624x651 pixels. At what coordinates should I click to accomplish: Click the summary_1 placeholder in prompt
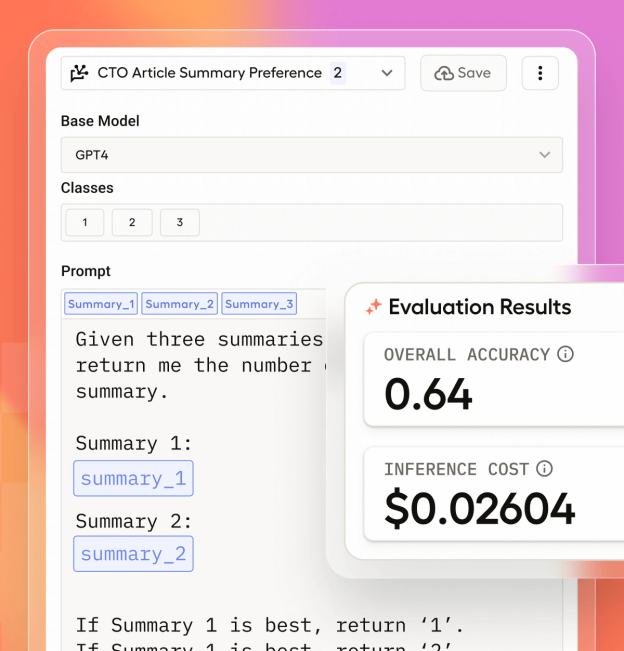pos(133,478)
